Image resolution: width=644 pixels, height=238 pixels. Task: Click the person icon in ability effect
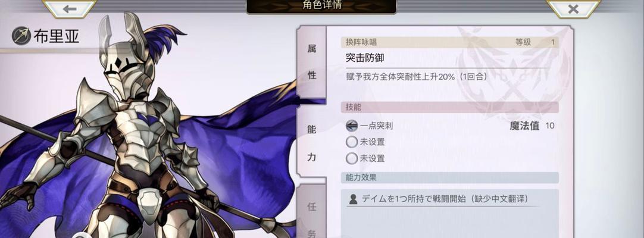click(x=353, y=199)
